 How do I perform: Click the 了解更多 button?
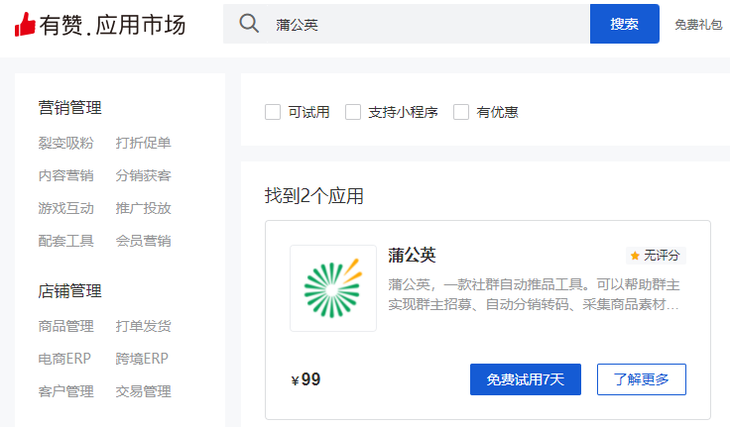641,380
